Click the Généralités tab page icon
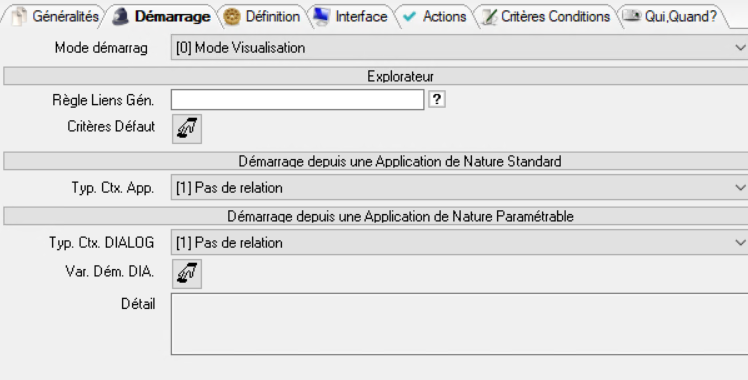 pyautogui.click(x=18, y=17)
